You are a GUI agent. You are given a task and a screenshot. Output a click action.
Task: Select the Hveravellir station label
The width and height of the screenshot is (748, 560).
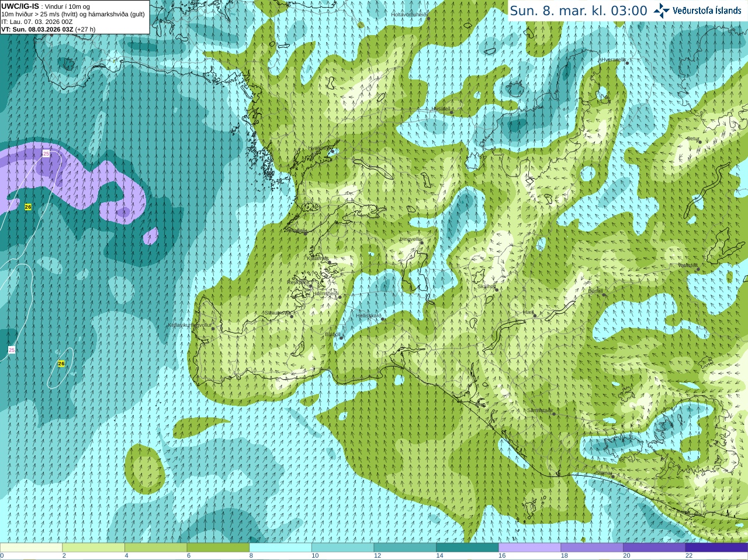coord(614,60)
